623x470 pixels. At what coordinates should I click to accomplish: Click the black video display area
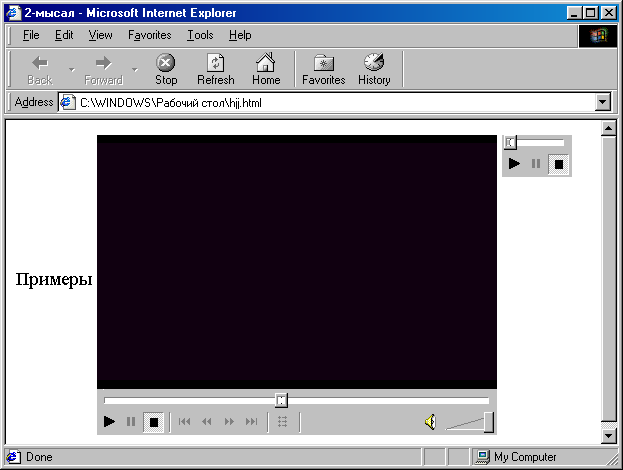tap(297, 262)
